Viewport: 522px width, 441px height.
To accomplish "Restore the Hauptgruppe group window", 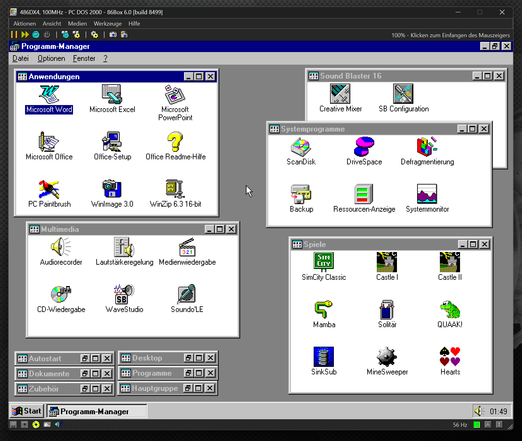I will pos(188,388).
